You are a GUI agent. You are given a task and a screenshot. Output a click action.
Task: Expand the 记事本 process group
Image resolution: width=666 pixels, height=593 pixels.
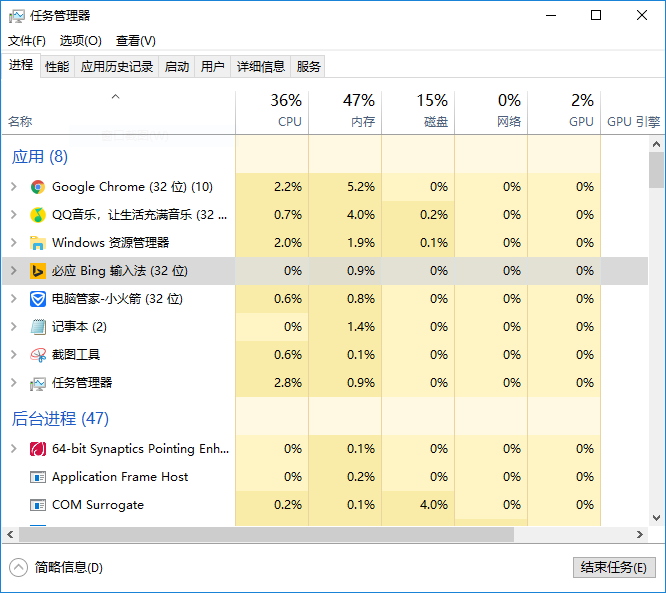pos(13,327)
